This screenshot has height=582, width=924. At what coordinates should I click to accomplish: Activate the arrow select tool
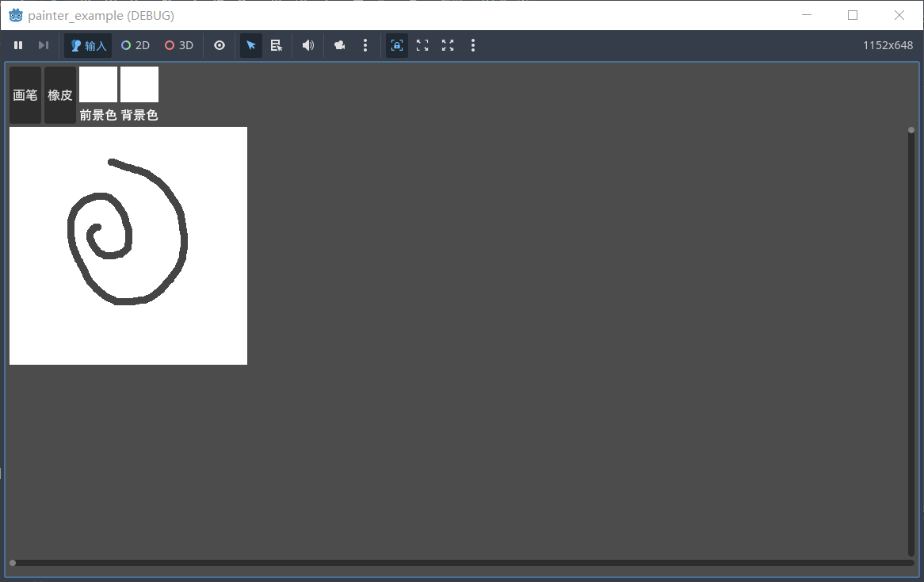pos(251,46)
